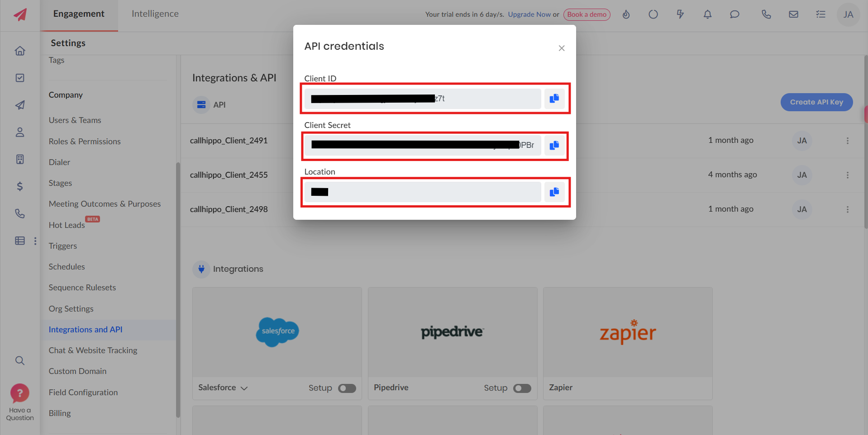Open the Contacts person icon in sidebar
The height and width of the screenshot is (435, 868).
20,132
